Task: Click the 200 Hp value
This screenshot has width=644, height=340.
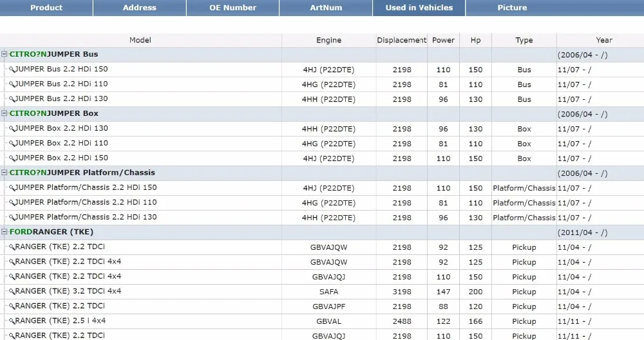Action: point(476,292)
